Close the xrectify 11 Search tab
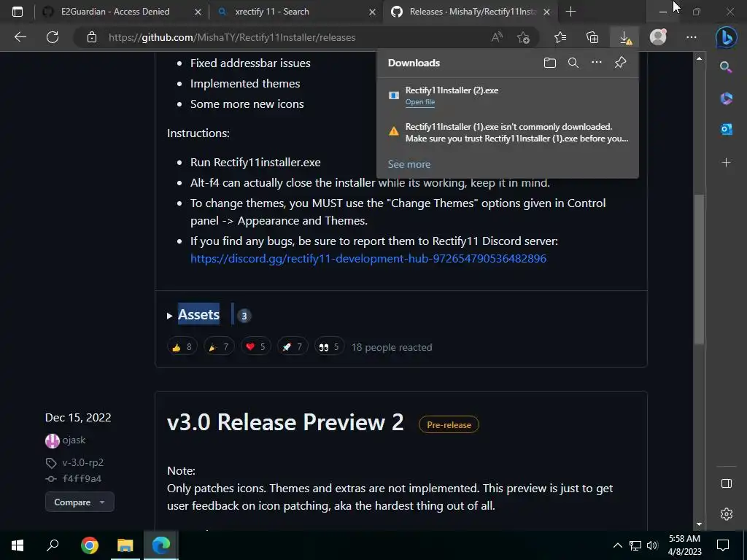 pyautogui.click(x=373, y=12)
